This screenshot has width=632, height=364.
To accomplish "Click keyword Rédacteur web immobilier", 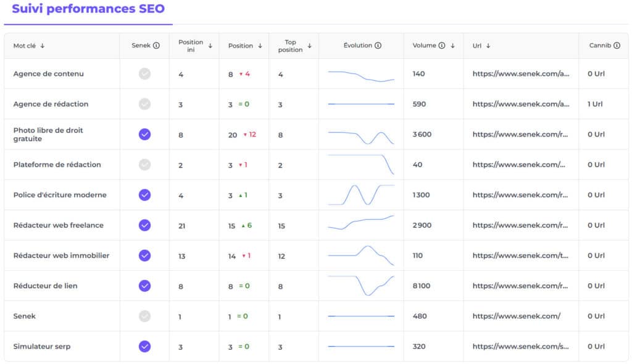I will [x=61, y=255].
